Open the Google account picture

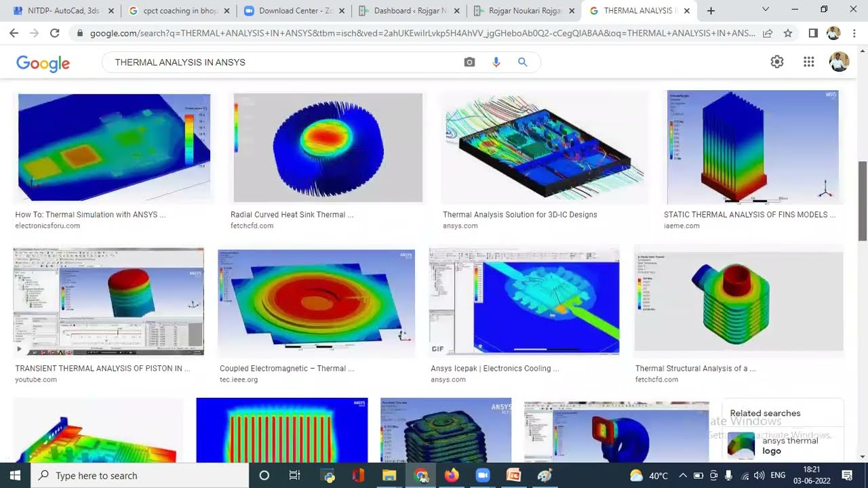(x=839, y=62)
